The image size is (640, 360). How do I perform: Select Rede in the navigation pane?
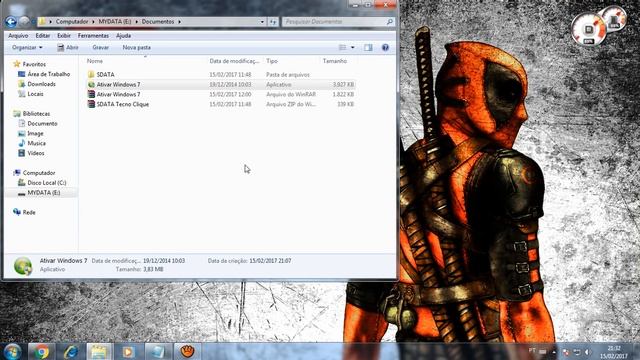point(29,212)
